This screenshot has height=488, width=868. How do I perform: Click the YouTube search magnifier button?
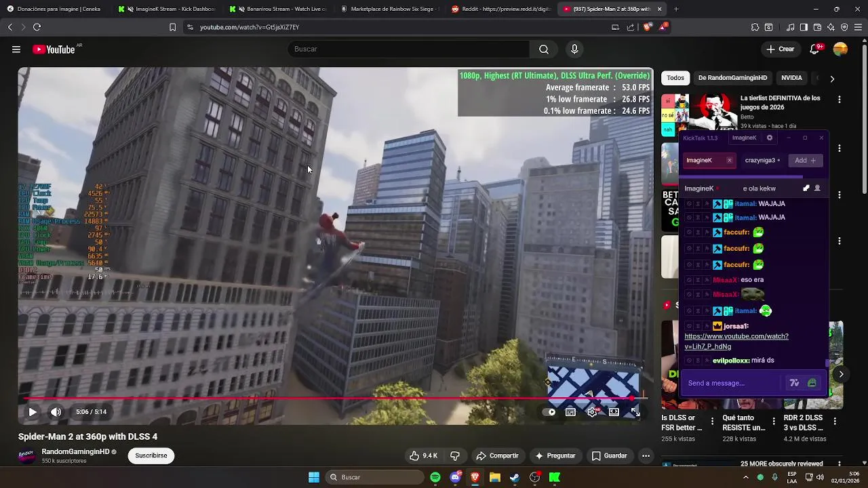click(544, 49)
